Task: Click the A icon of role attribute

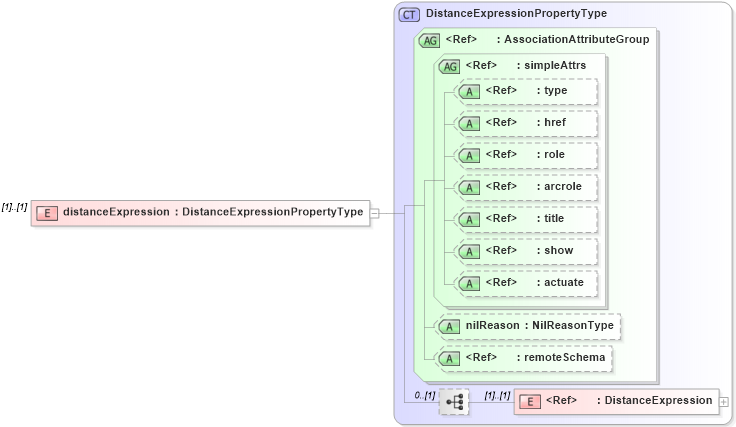Action: pyautogui.click(x=469, y=156)
